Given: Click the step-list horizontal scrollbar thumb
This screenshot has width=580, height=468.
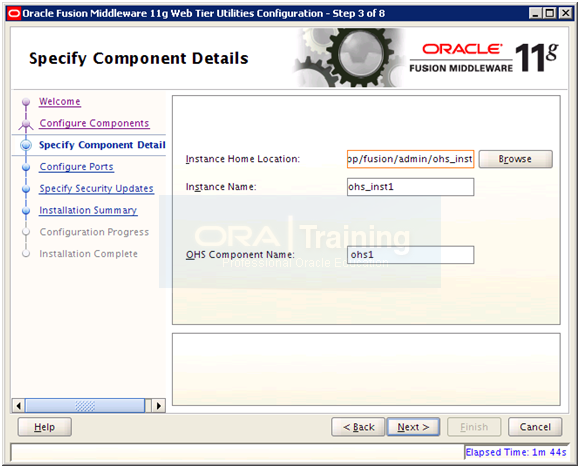Looking at the screenshot, I should click(x=85, y=406).
